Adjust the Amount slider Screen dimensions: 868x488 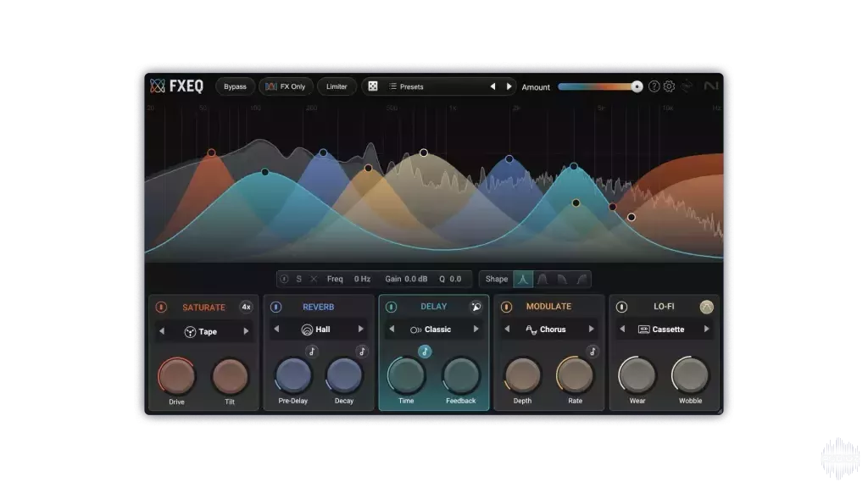pos(600,86)
